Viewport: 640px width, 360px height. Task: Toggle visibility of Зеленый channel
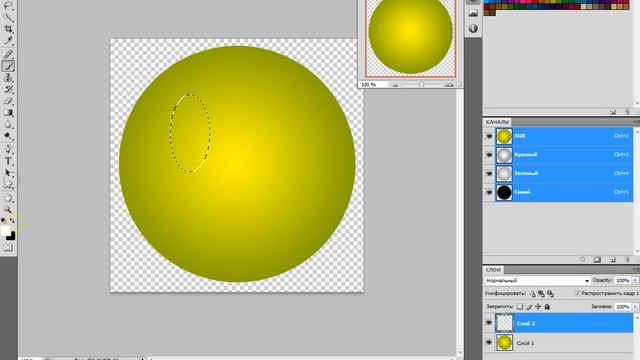(489, 174)
